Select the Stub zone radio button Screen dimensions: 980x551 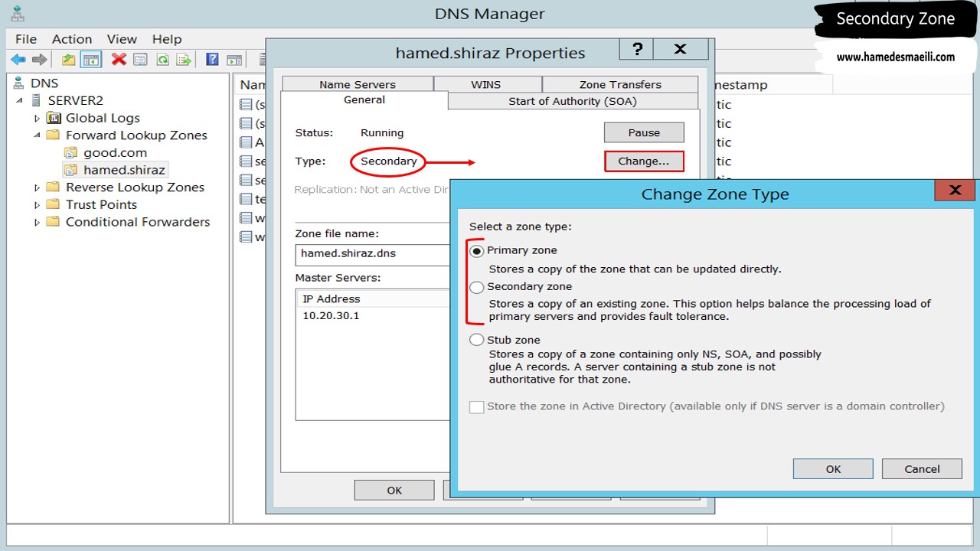coord(477,340)
